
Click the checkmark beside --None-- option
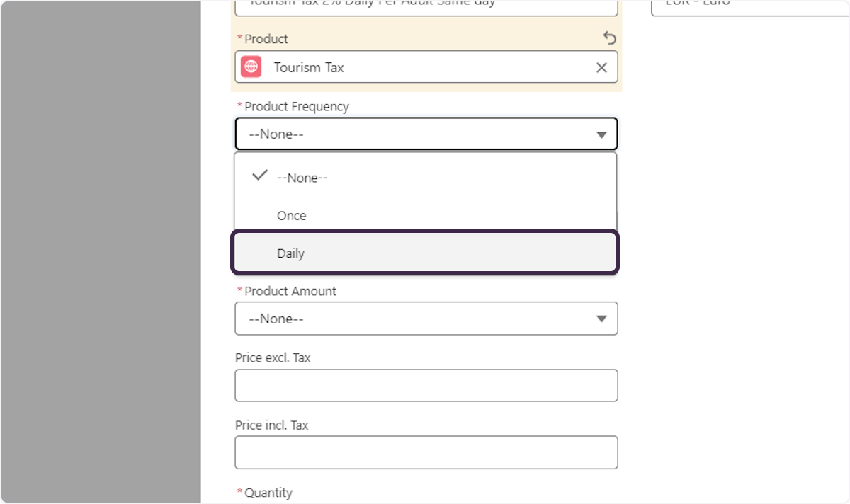pos(260,176)
